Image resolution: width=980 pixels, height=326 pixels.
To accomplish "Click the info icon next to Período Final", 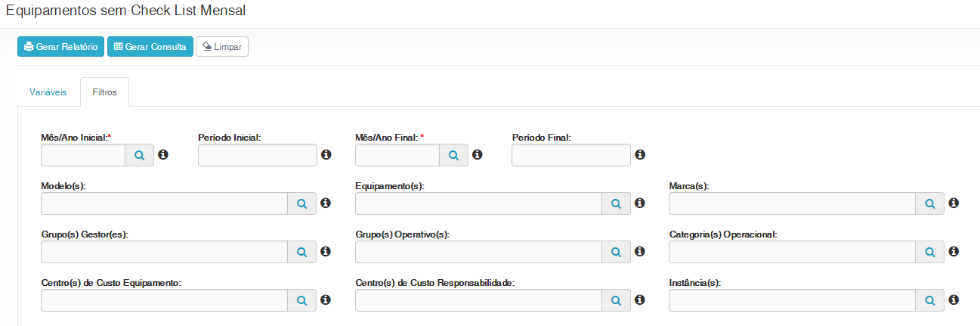I will pos(640,155).
